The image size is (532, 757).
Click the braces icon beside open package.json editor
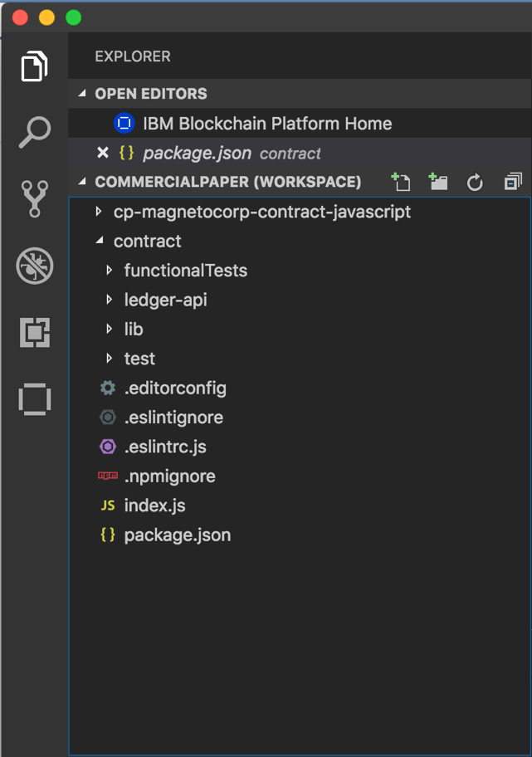tap(126, 153)
